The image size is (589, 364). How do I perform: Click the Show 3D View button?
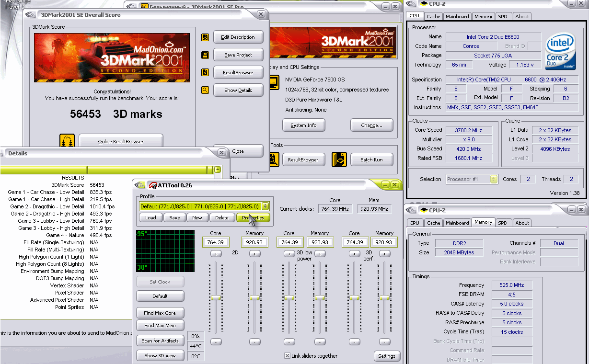[160, 355]
